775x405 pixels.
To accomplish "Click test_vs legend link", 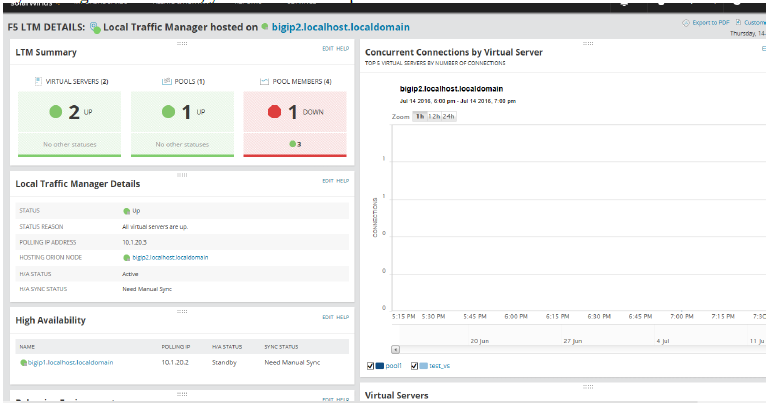I will point(439,366).
